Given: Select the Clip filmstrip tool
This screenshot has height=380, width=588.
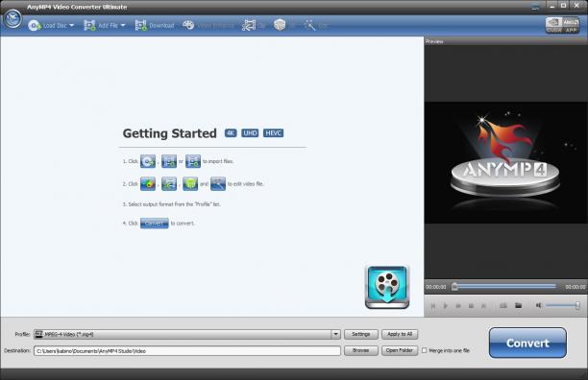Looking at the screenshot, I should (x=254, y=26).
